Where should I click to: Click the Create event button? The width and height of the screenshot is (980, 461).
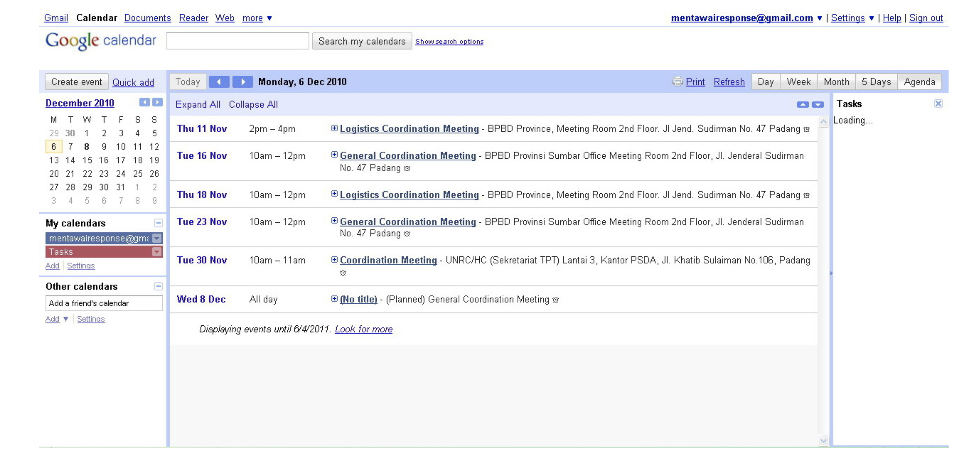[x=76, y=82]
